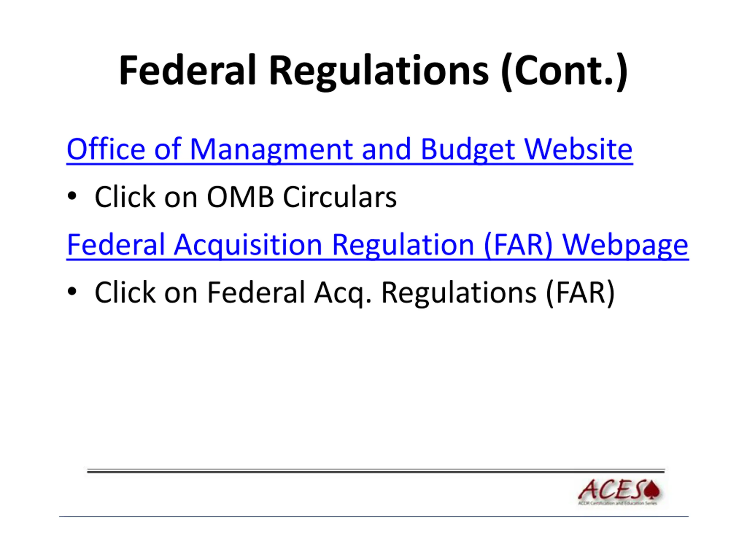
Task: Click the bullet marker before Federal Acq. Regulations
Action: [x=71, y=291]
